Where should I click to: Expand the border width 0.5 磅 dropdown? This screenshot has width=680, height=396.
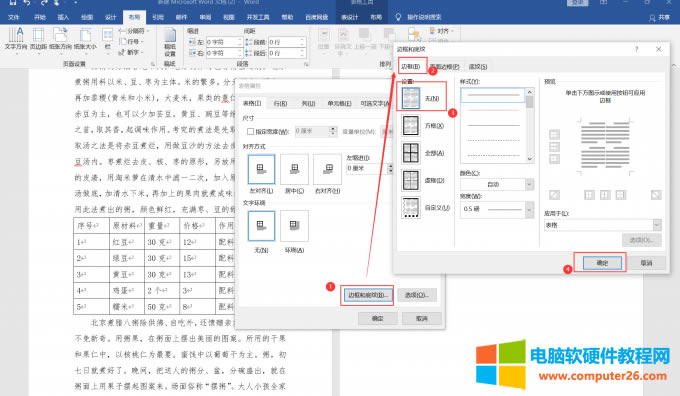497,209
